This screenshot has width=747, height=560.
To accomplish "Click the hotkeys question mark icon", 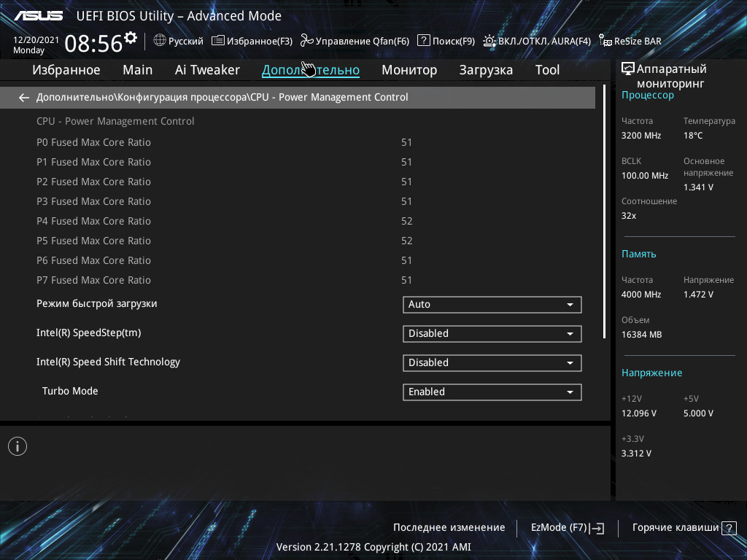I will (x=729, y=528).
